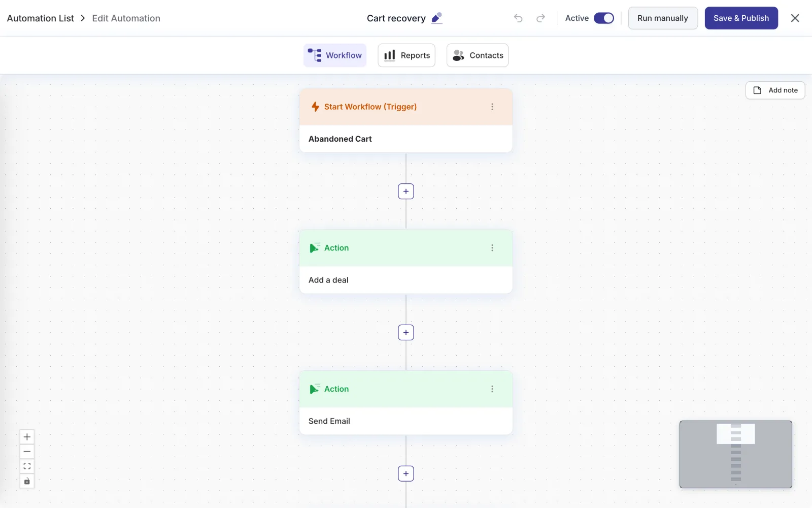This screenshot has width=812, height=508.
Task: Open the Reports tab
Action: pyautogui.click(x=407, y=55)
